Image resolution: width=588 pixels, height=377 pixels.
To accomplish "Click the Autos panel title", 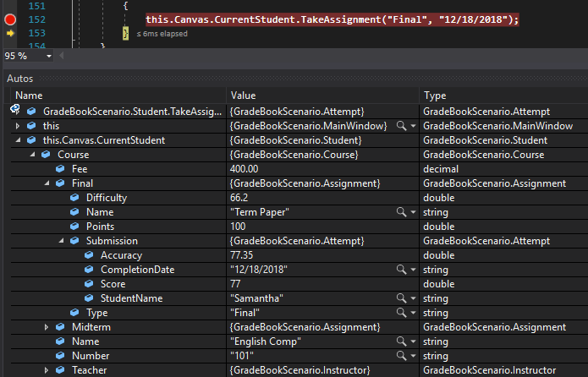I will pyautogui.click(x=19, y=79).
